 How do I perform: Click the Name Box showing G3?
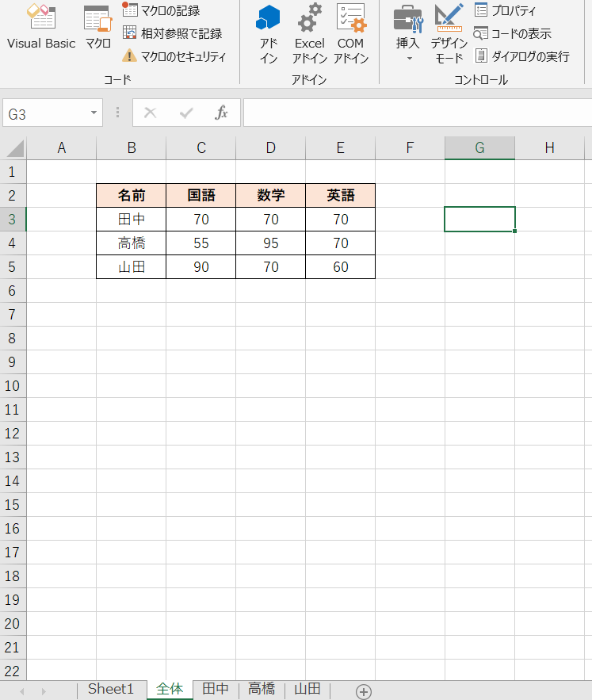point(44,114)
